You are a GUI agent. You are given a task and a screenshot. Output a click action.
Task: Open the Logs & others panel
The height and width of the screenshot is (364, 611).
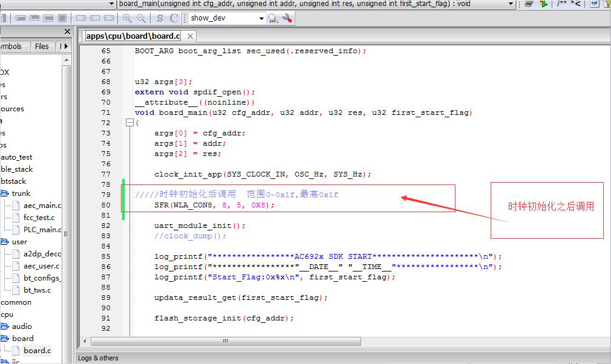pos(98,358)
